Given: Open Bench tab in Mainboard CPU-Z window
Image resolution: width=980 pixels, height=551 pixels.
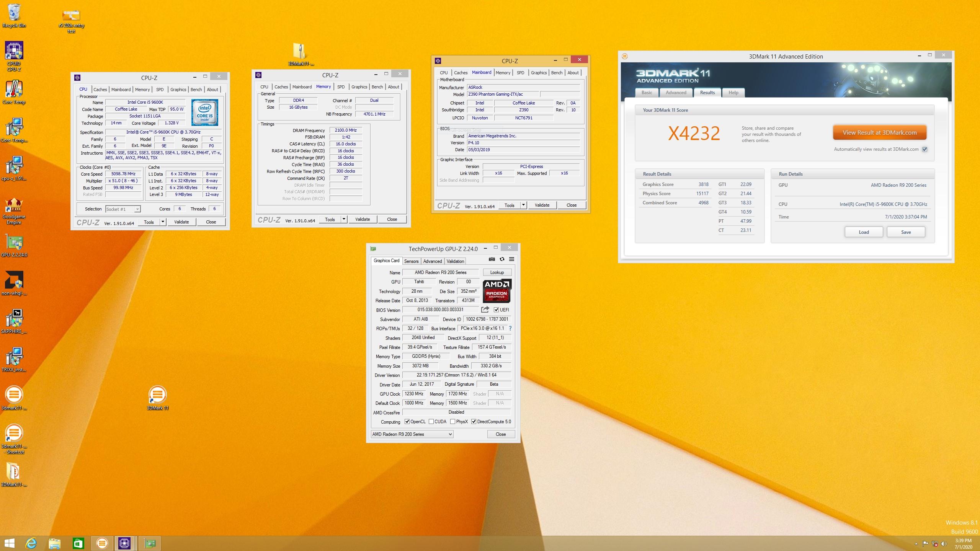Looking at the screenshot, I should click(x=557, y=73).
